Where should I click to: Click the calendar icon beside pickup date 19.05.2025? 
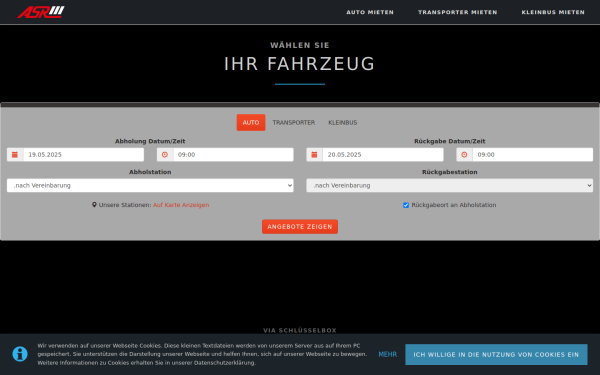click(x=15, y=155)
